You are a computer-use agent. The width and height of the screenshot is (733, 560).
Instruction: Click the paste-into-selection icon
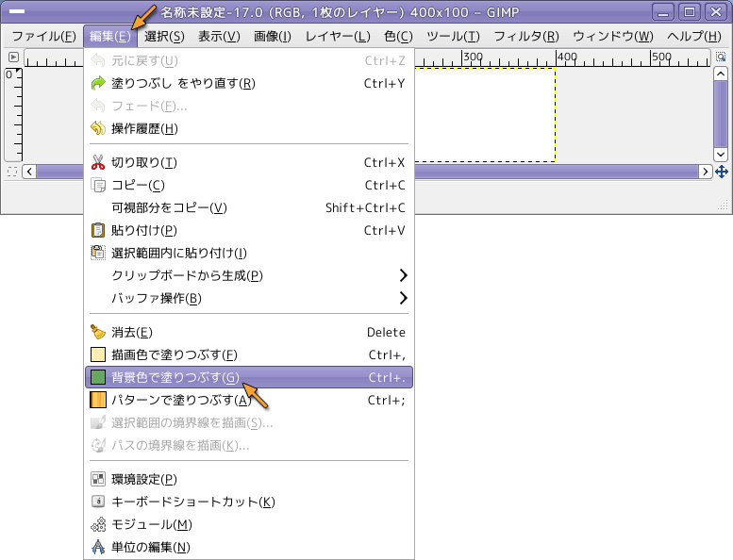point(98,253)
